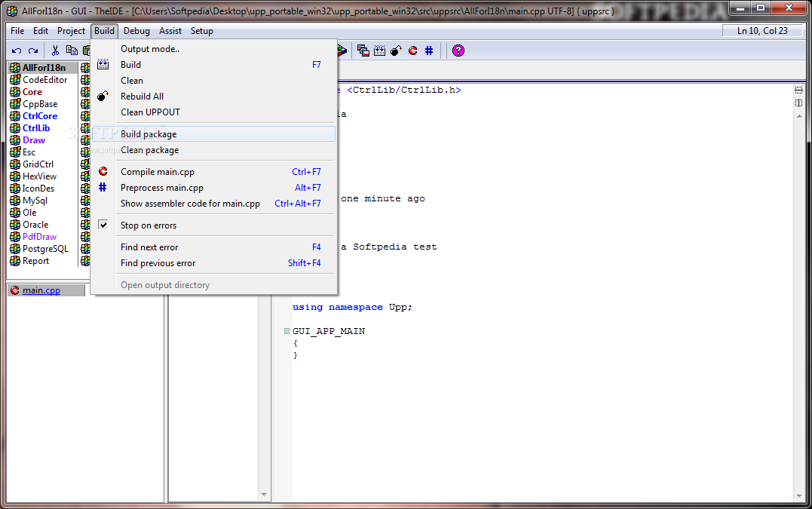Select the CppBase package
Viewport: 812px width, 509px height.
point(43,104)
